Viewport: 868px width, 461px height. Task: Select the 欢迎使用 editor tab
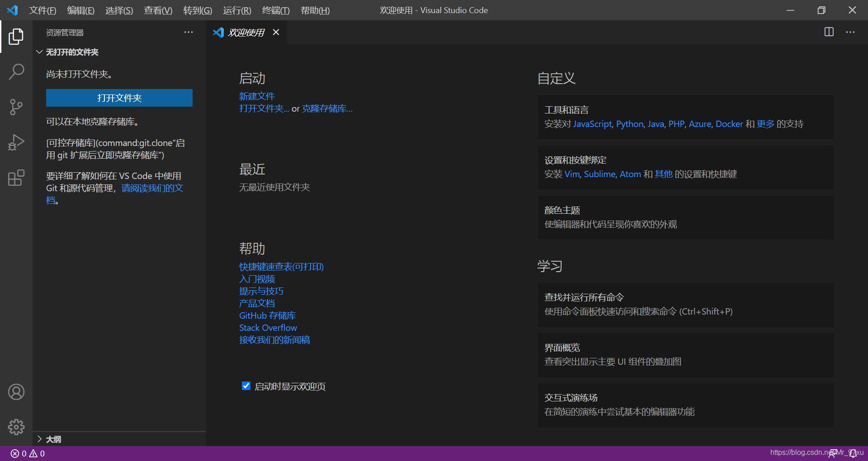pyautogui.click(x=245, y=32)
